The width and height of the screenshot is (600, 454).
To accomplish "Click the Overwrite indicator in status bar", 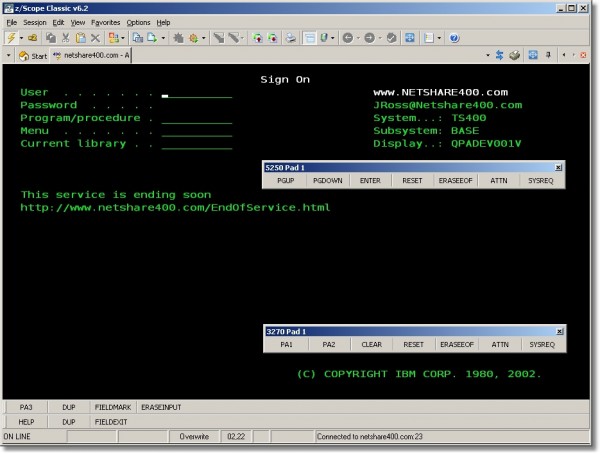I will tap(194, 436).
